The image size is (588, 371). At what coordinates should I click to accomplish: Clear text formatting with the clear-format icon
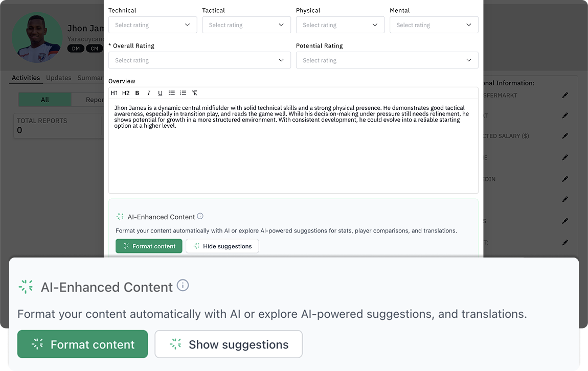[x=195, y=93]
